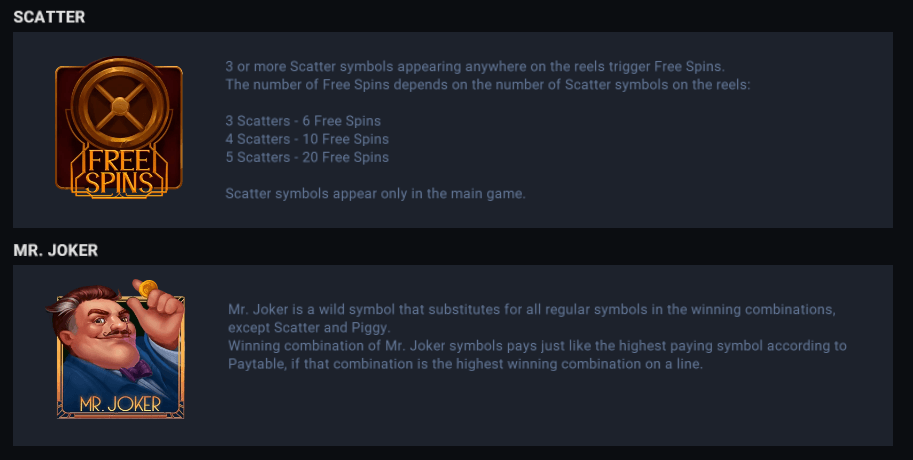Click the "Paytable, if that combination" text line
The width and height of the screenshot is (913, 460).
tap(465, 364)
